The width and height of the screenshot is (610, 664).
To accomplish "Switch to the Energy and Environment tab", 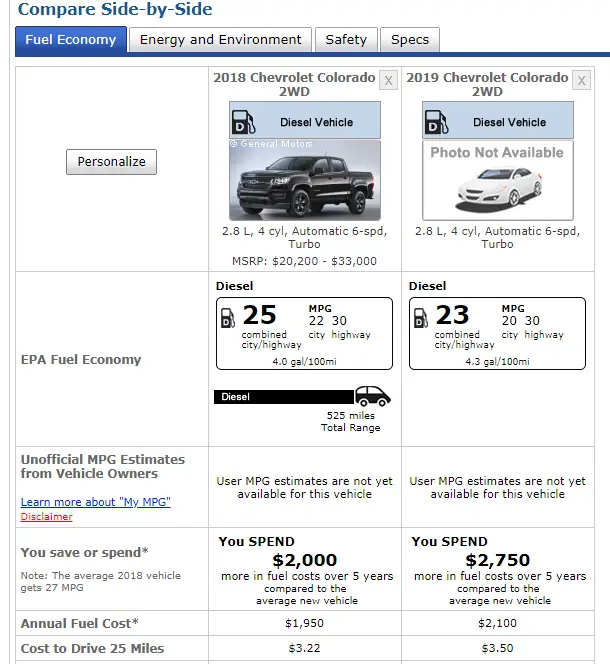I will point(220,40).
